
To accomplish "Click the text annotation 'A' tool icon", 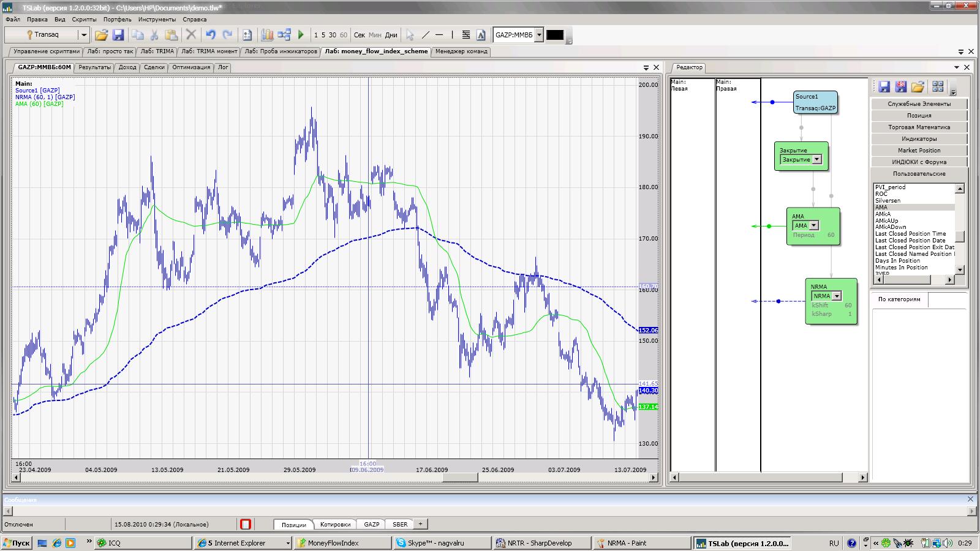I will pos(481,35).
